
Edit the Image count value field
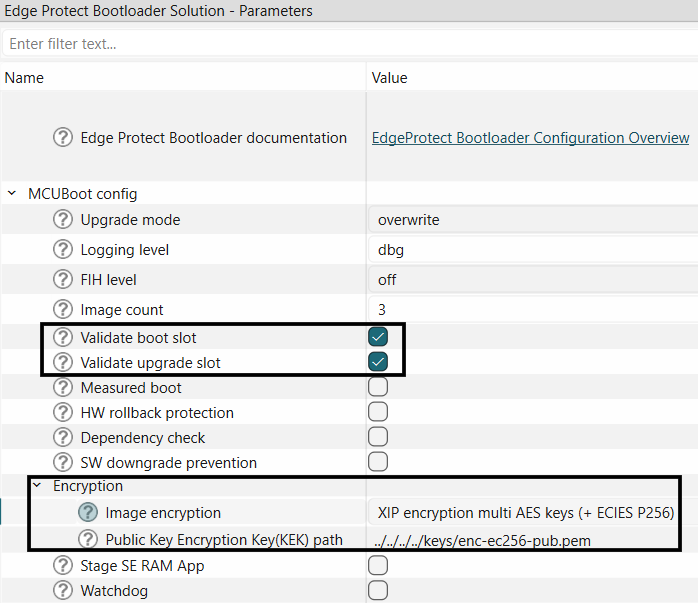(x=530, y=310)
